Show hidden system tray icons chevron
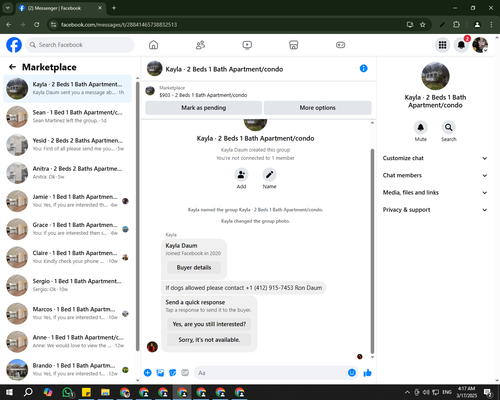The width and height of the screenshot is (500, 400). click(x=407, y=392)
